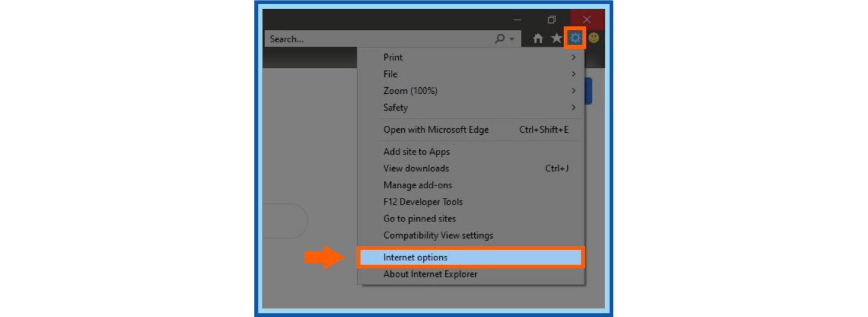Select Internet options

click(471, 257)
